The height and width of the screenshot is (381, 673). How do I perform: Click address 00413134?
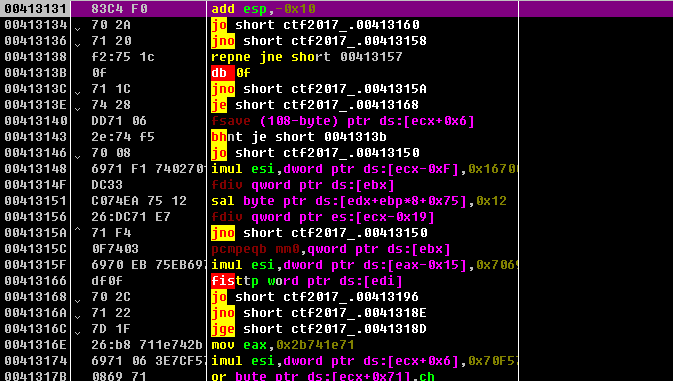[36, 24]
